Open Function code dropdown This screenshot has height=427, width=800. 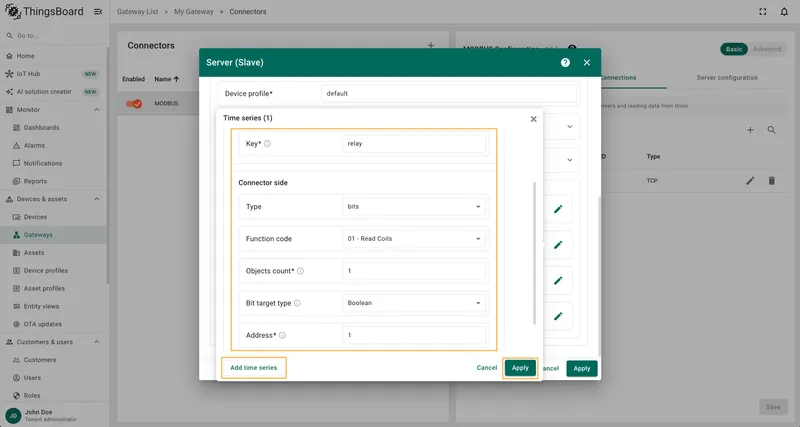[x=414, y=239]
